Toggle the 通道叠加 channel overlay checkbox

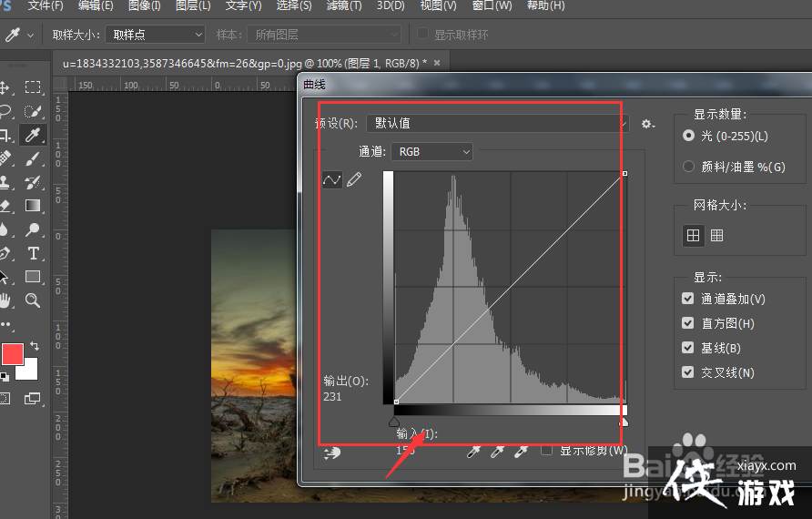pos(688,299)
